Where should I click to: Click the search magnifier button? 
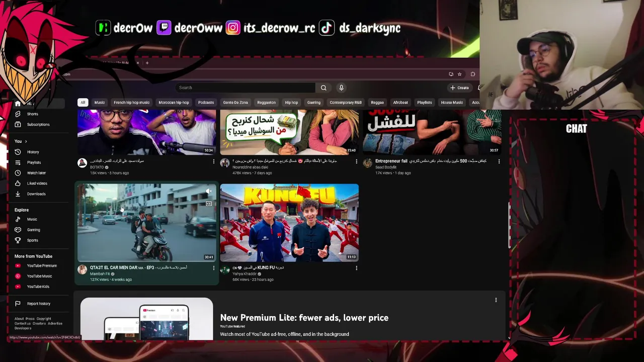(x=324, y=87)
